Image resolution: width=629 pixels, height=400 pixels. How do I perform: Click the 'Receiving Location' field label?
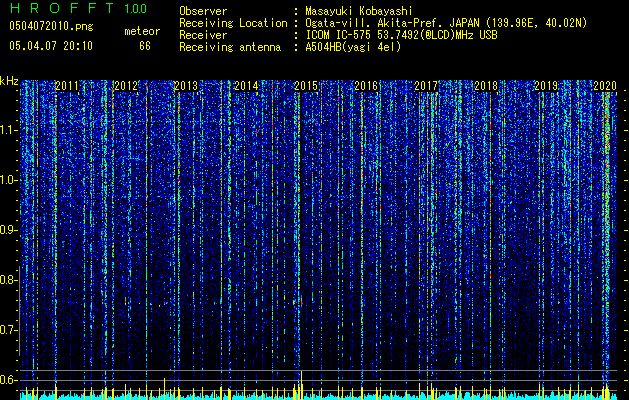click(x=233, y=23)
